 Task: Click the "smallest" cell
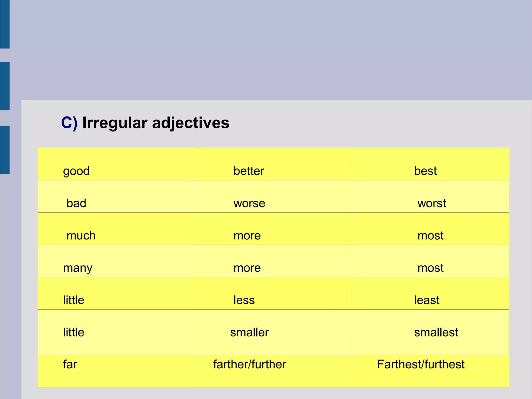[436, 332]
